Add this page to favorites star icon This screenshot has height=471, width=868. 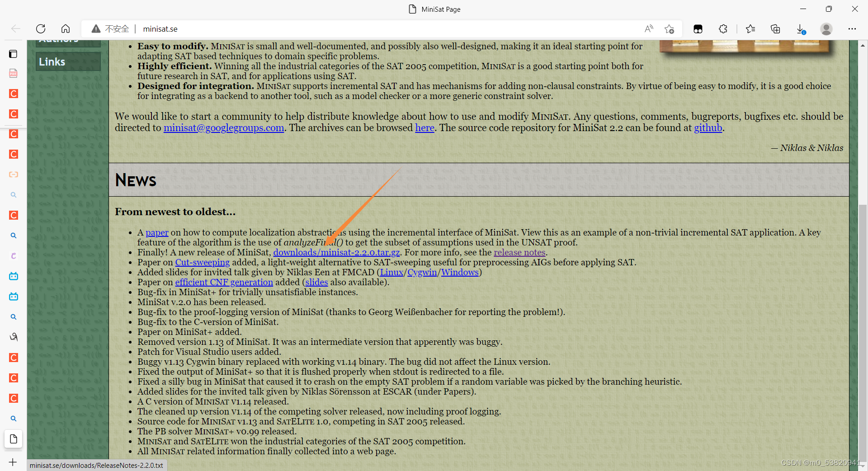pyautogui.click(x=670, y=29)
